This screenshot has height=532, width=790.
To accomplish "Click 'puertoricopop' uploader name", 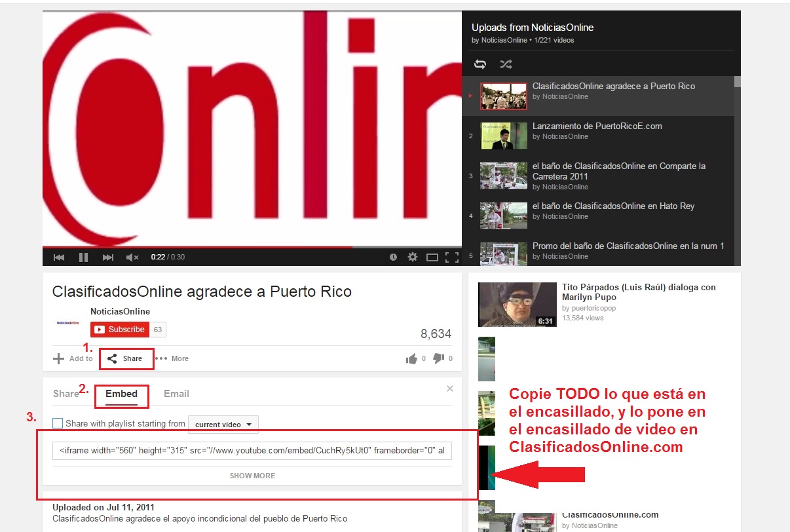I will click(593, 308).
